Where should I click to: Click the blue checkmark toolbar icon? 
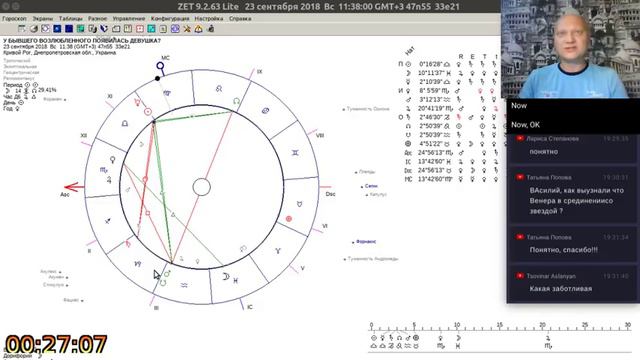[x=104, y=29]
